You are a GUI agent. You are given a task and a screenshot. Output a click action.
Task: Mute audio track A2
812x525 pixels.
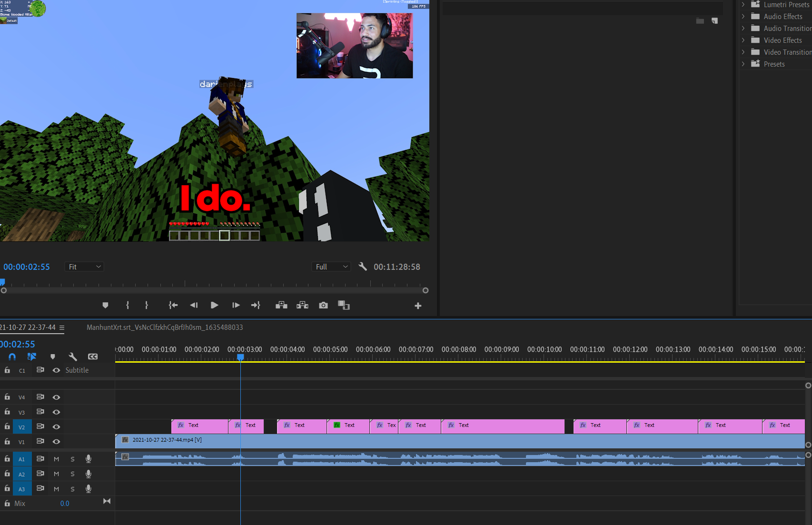pyautogui.click(x=56, y=474)
